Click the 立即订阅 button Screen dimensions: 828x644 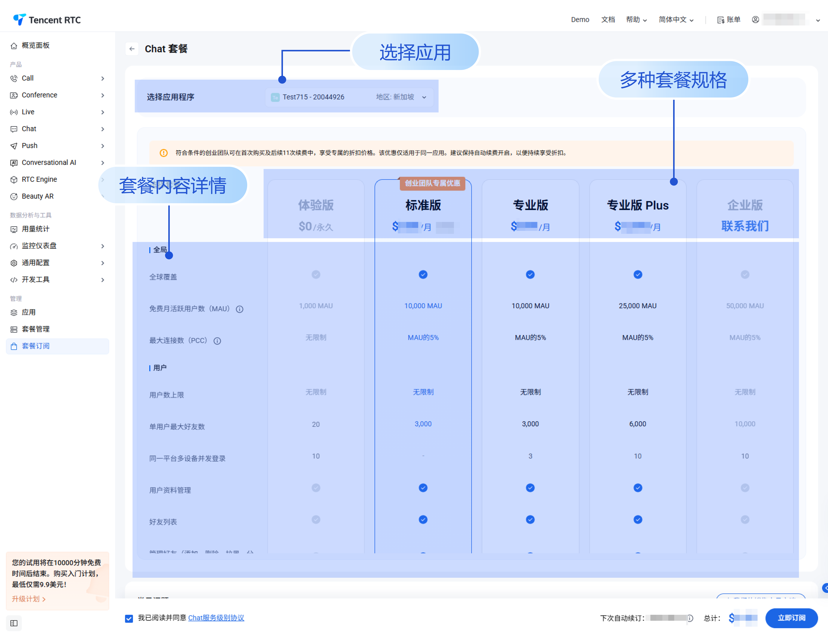point(791,618)
